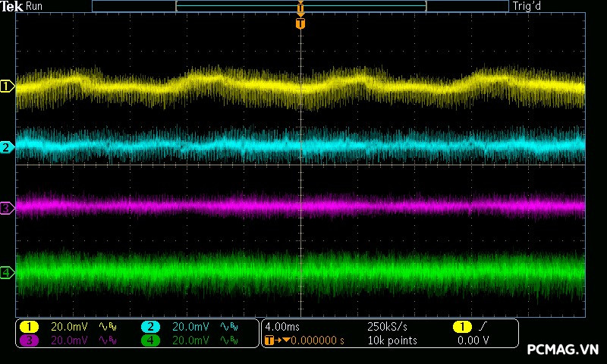Click the Tek logo in the corner
607x364 pixels.
pyautogui.click(x=12, y=6)
